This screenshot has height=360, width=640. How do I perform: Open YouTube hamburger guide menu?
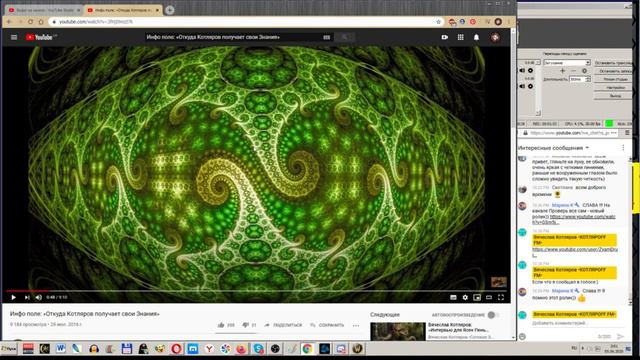tap(14, 37)
